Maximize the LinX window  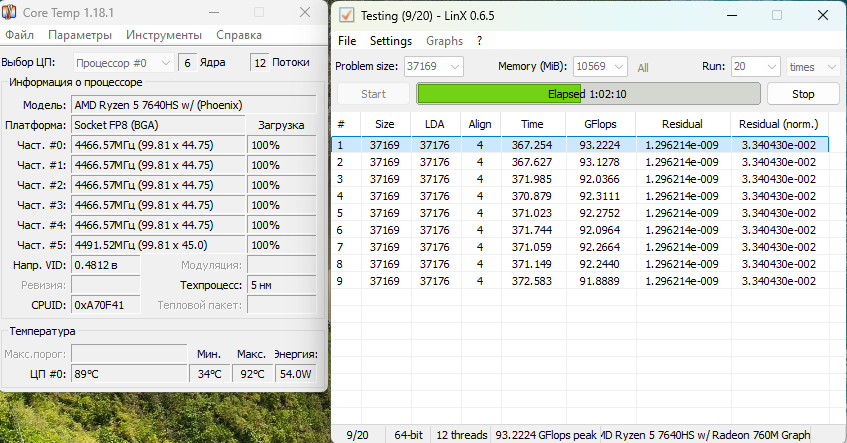(777, 15)
